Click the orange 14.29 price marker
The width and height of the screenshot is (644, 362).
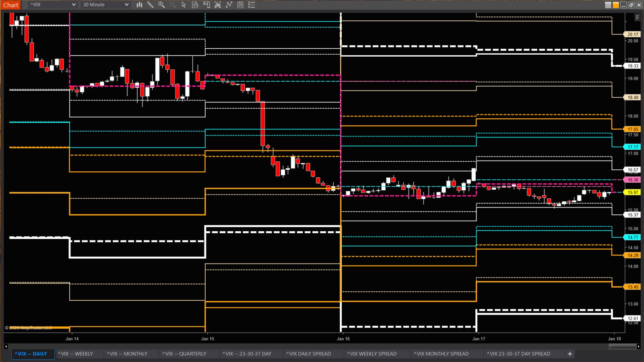(633, 255)
